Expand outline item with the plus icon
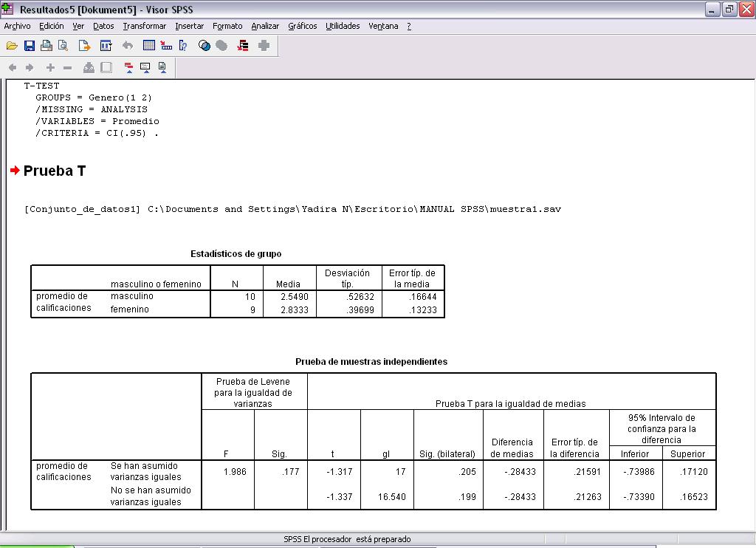 50,67
